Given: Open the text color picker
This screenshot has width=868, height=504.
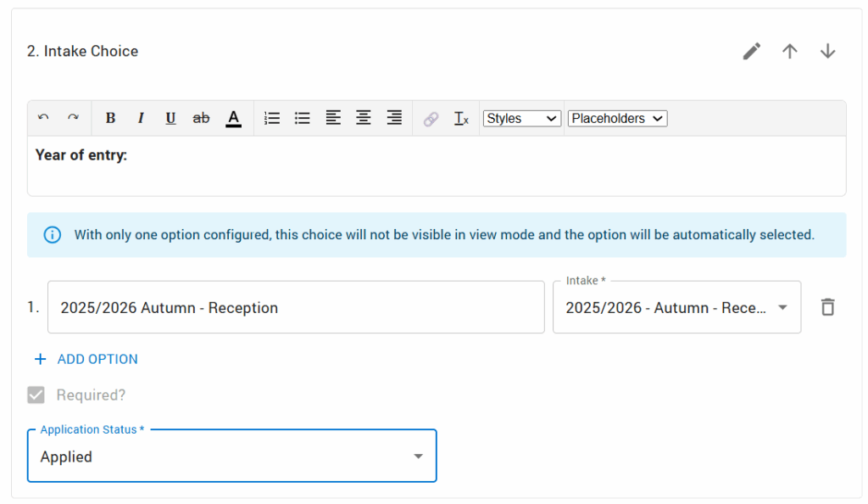Looking at the screenshot, I should (234, 119).
